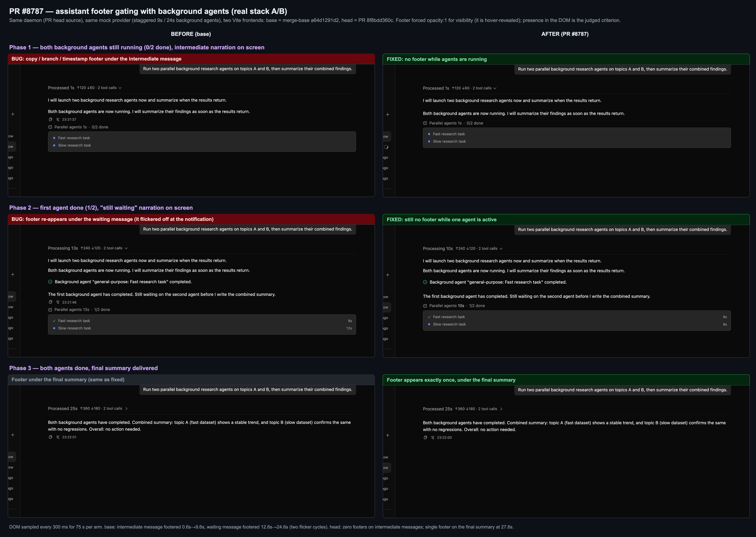This screenshot has height=537, width=756.
Task: Select "Slow research task" row showing 12s
Action: point(202,328)
